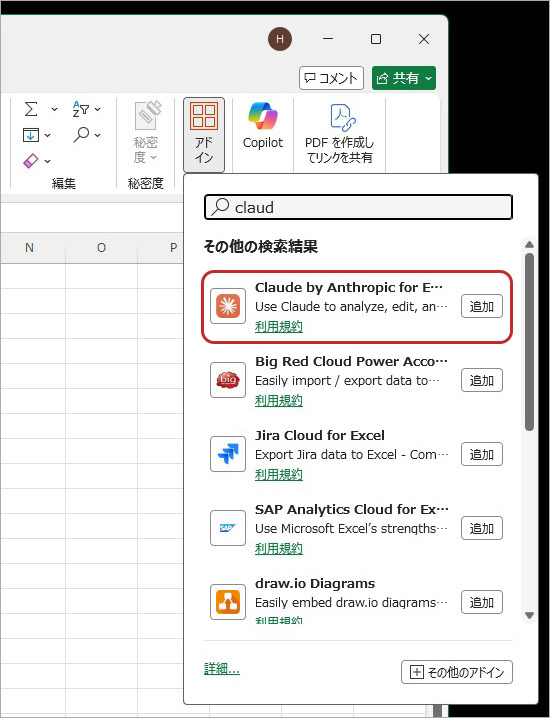Click the Fill down icon

pyautogui.click(x=31, y=135)
